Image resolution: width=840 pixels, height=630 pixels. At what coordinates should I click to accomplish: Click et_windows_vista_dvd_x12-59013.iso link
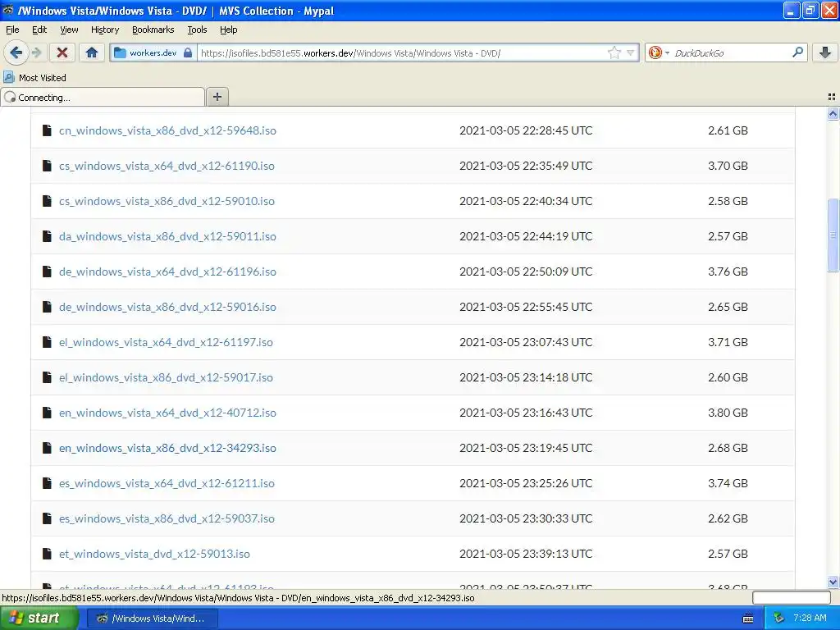[154, 554]
